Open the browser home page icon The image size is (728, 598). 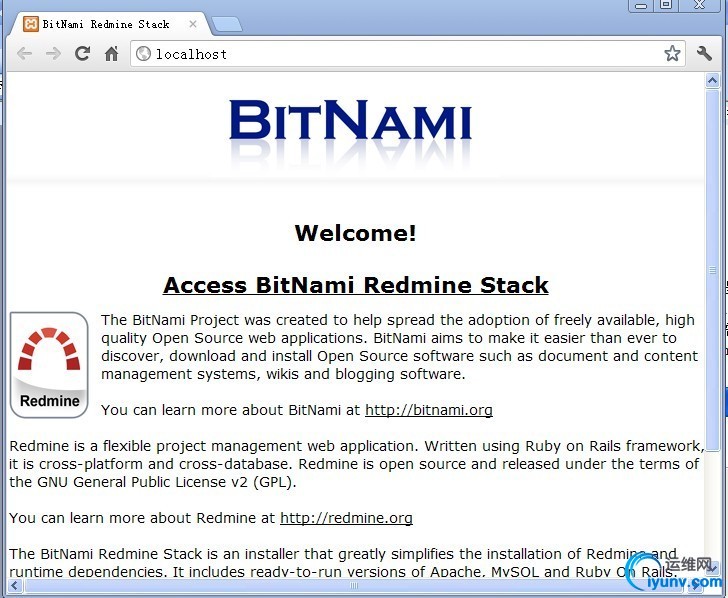tap(111, 54)
